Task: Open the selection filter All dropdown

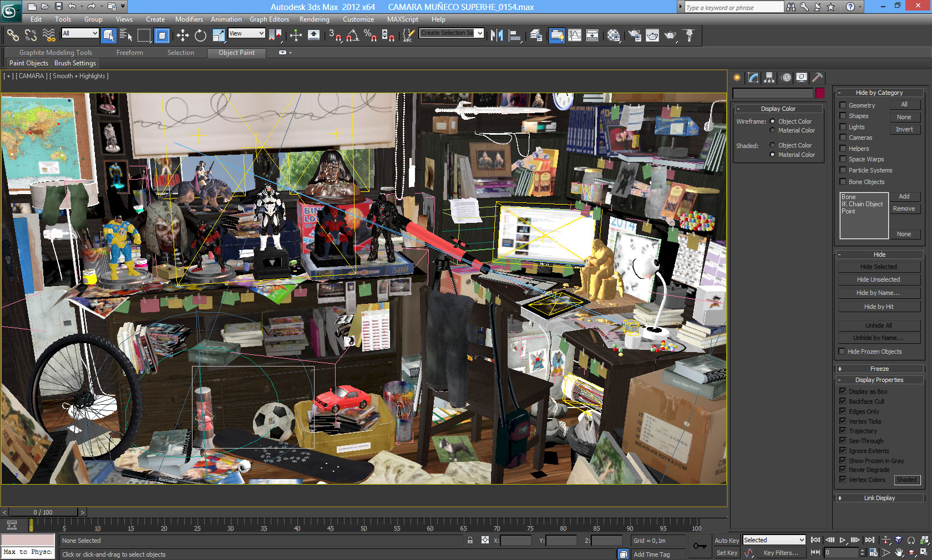Action: tap(80, 33)
